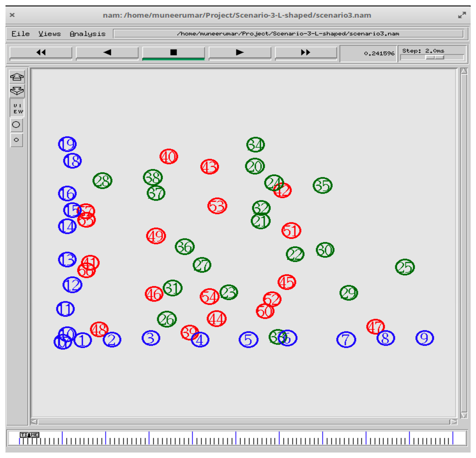Viewport: 476px width, 458px height.
Task: Adjust the Step 2.0ms slider
Action: click(435, 58)
